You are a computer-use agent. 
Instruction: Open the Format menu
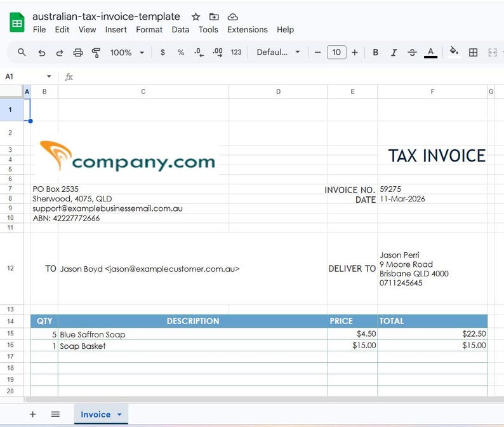(x=149, y=30)
